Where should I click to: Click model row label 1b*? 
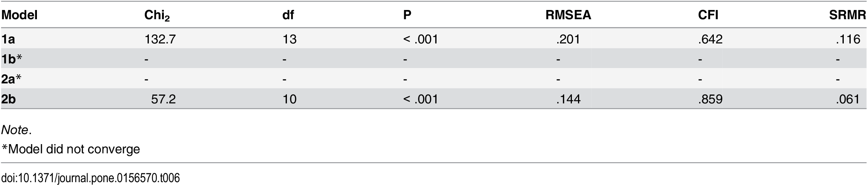(x=12, y=59)
